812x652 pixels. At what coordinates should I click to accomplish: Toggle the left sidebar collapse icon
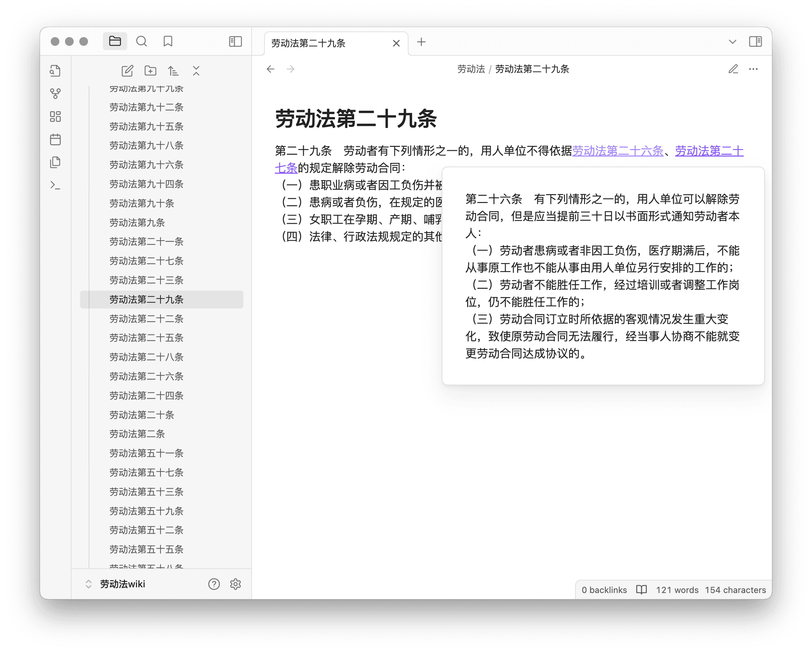pyautogui.click(x=236, y=41)
